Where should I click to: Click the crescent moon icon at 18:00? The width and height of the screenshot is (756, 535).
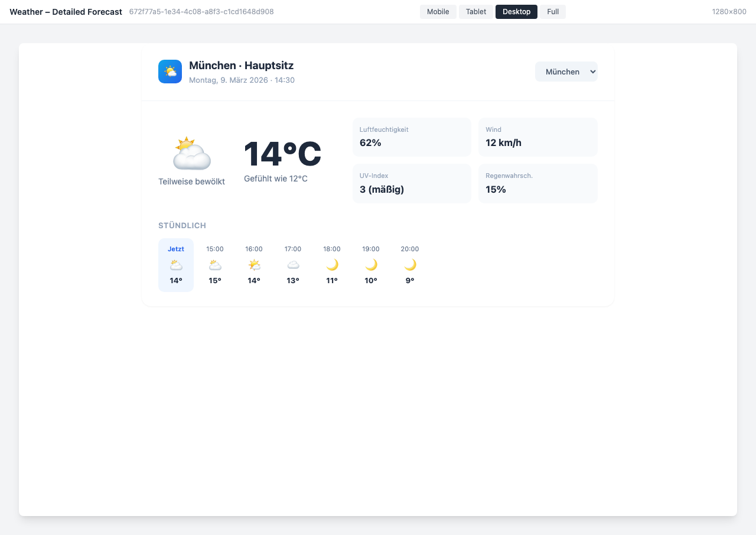point(332,265)
